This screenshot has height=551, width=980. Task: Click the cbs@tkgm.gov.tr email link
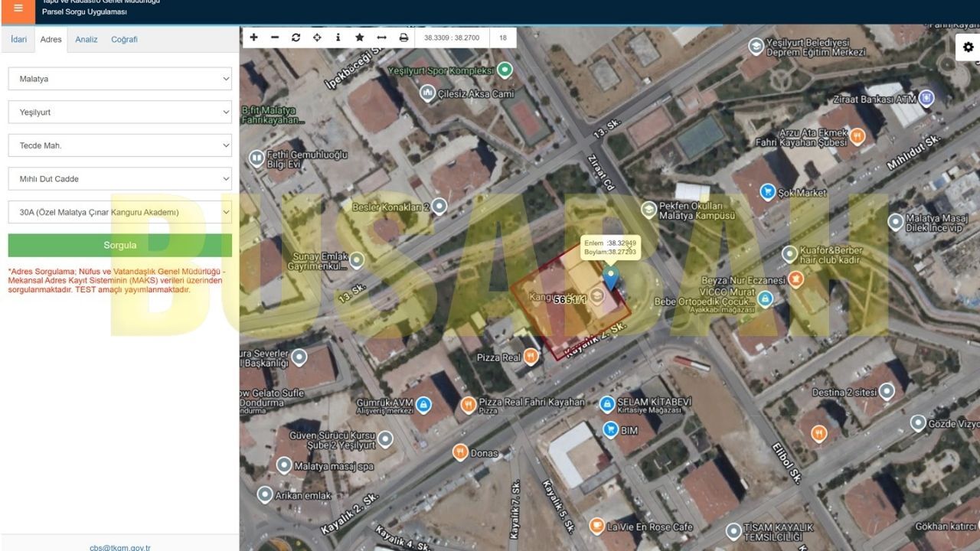[120, 547]
